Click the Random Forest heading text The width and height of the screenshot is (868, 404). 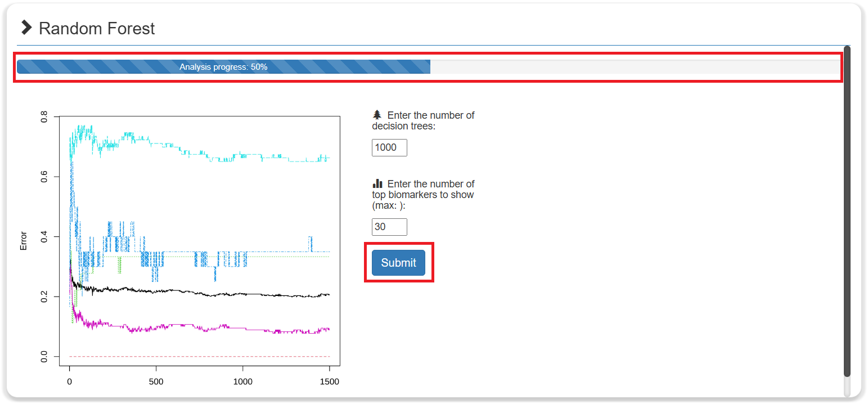point(96,29)
